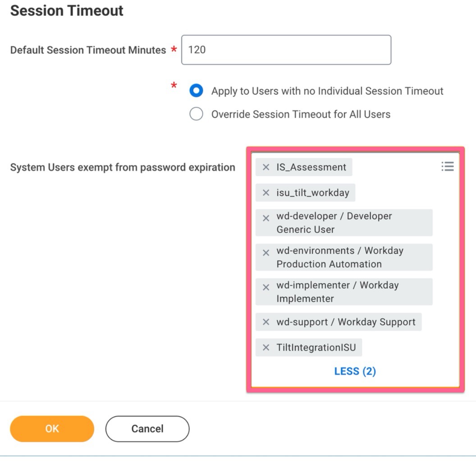
Task: Remove the IS_Assessment user chip
Action: click(266, 167)
